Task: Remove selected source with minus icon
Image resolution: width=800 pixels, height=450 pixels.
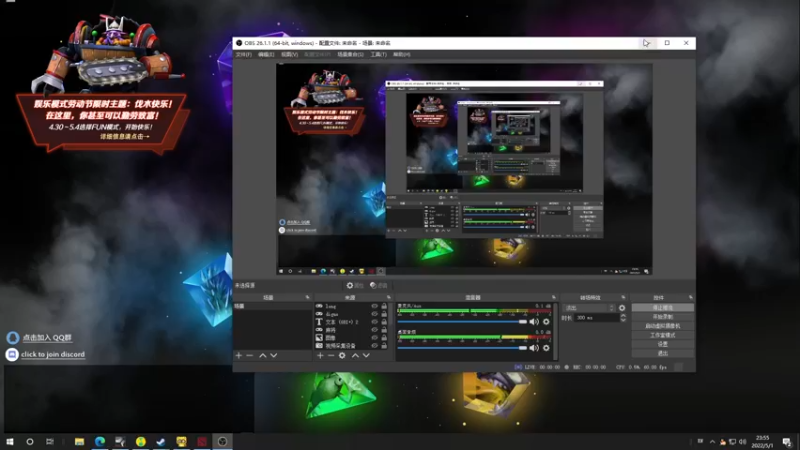Action: click(331, 355)
